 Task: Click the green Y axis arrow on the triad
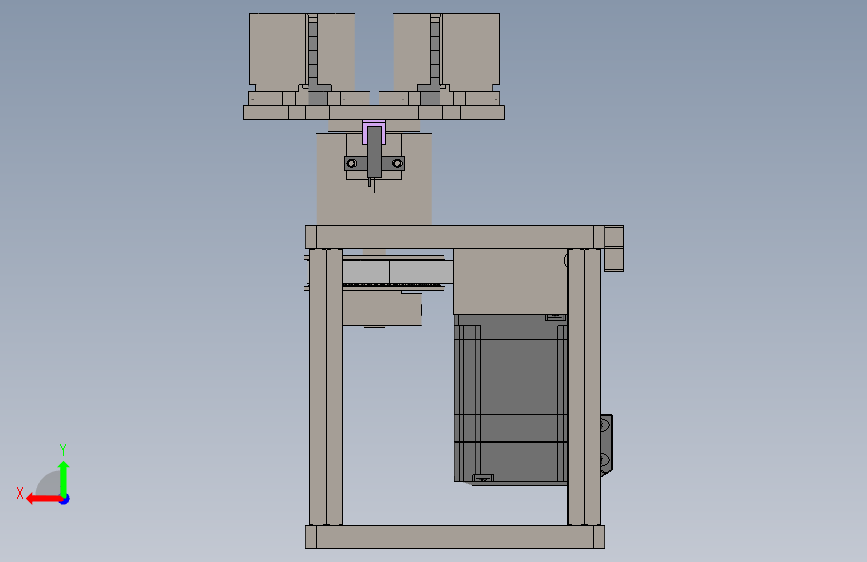[x=64, y=478]
